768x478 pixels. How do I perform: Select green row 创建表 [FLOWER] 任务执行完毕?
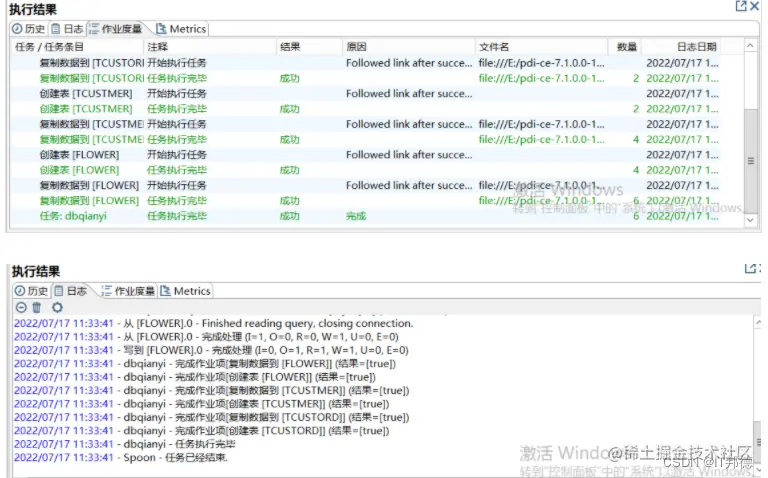377,170
